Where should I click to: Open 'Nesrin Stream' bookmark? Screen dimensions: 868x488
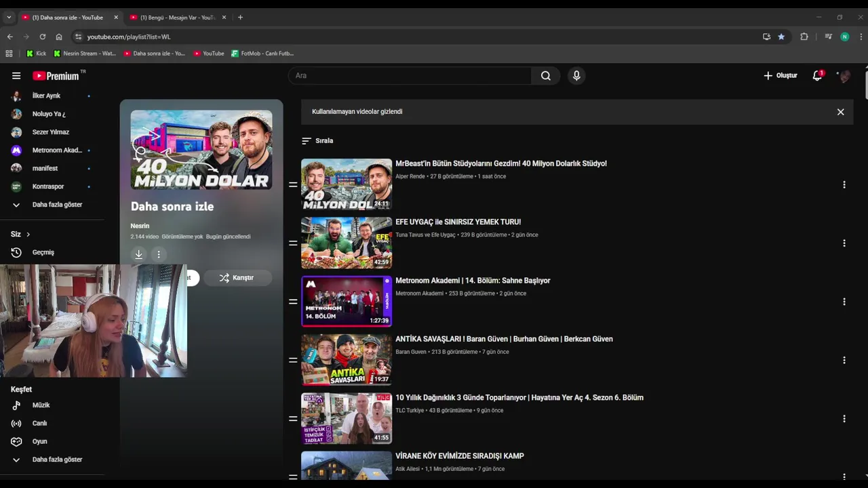[85, 54]
